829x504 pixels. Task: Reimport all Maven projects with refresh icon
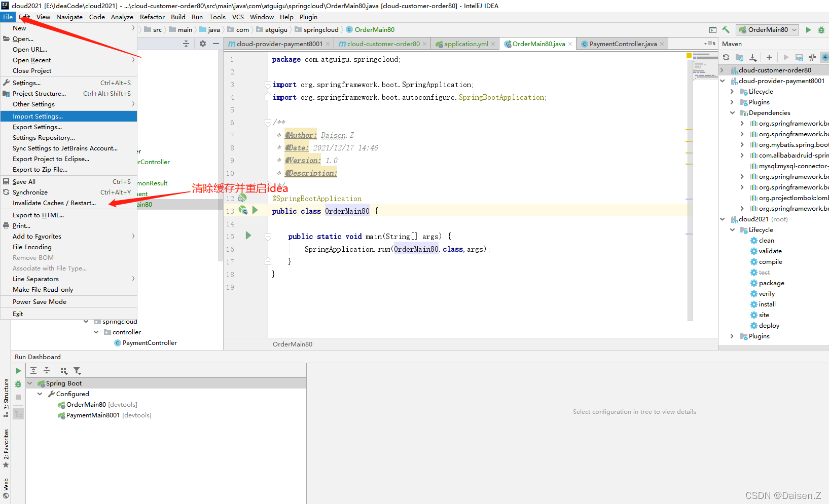(726, 57)
